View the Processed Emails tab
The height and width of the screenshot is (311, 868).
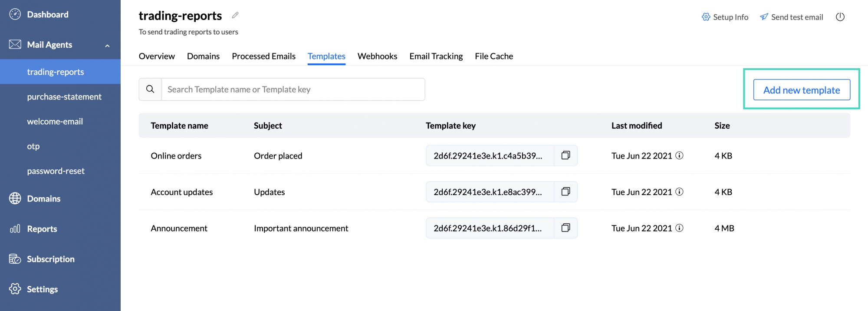coord(263,56)
